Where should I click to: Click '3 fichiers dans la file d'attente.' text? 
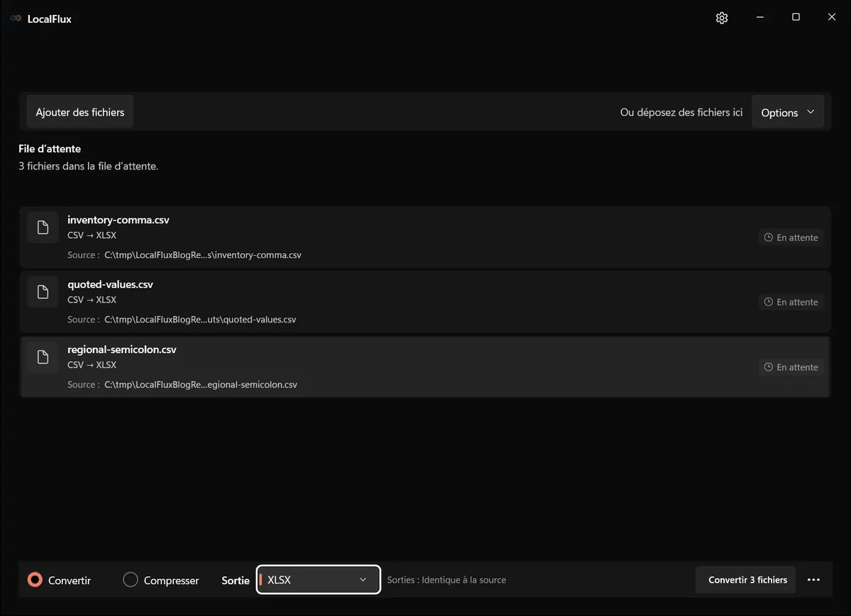(89, 167)
